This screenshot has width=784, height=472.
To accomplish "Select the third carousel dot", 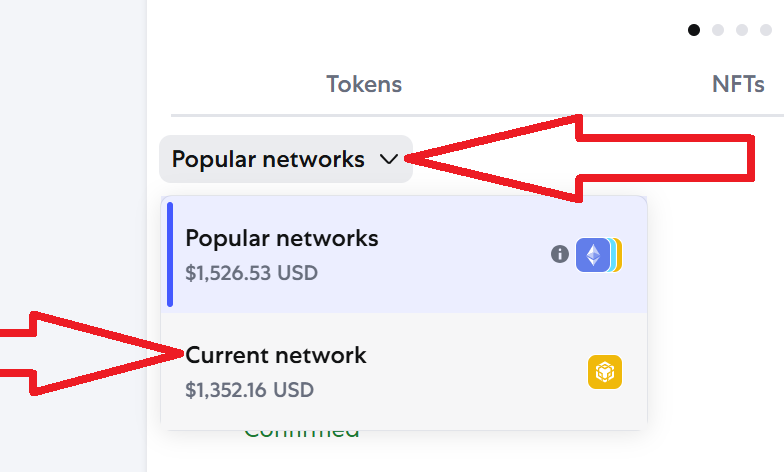I will pos(742,30).
